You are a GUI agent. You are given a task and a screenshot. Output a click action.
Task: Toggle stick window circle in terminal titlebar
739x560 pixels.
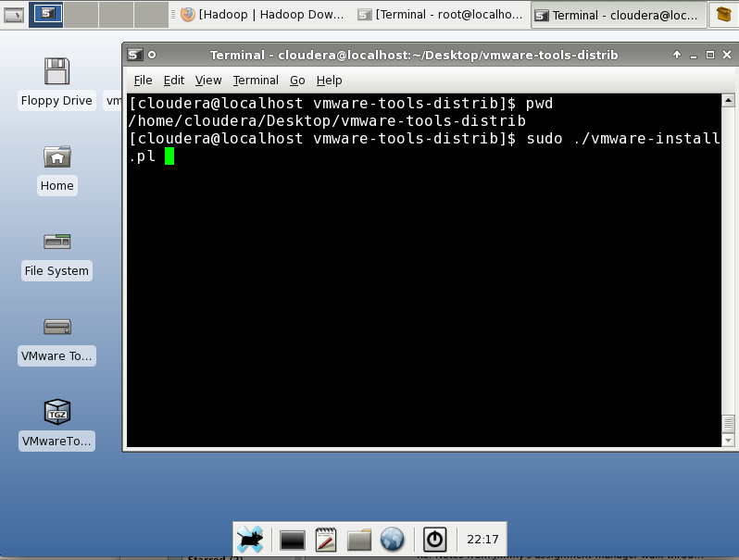point(152,56)
